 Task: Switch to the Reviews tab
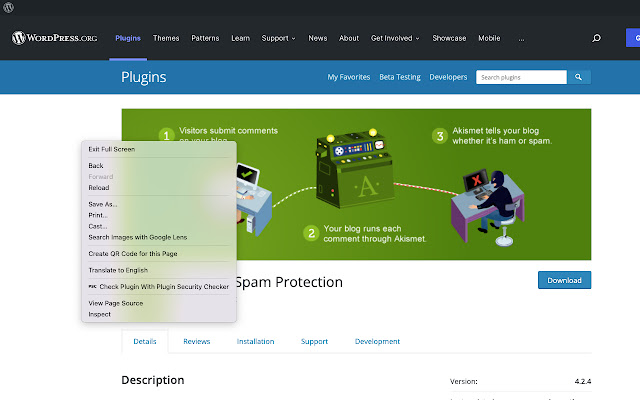[x=196, y=341]
